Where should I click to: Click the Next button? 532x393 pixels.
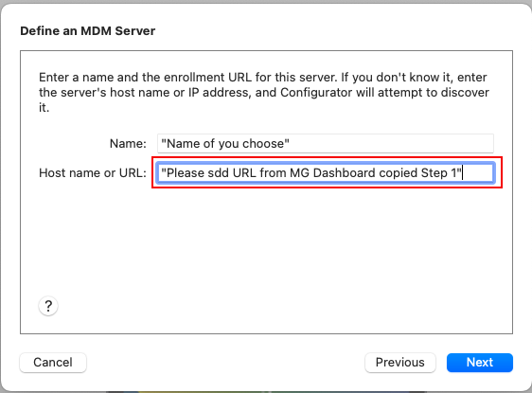point(479,363)
